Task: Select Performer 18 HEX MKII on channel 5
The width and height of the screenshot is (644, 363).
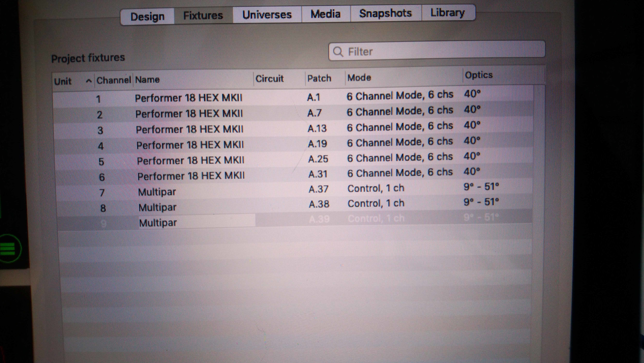Action: (x=190, y=160)
